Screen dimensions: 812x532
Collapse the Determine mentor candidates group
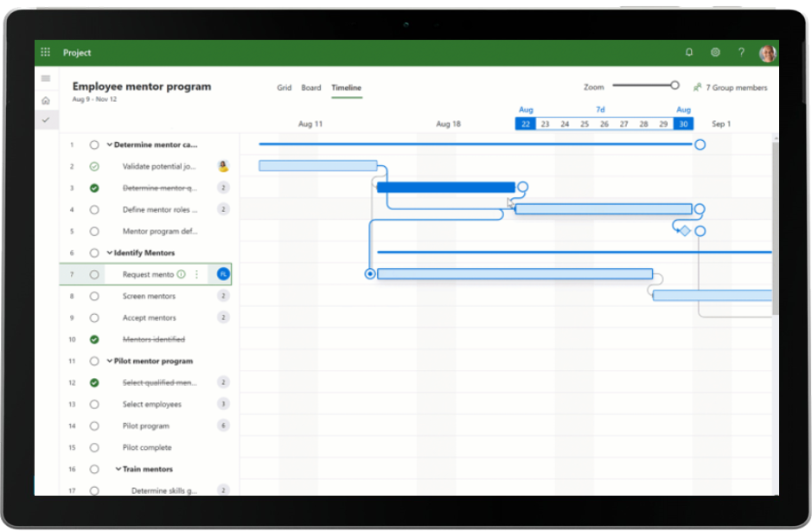110,144
